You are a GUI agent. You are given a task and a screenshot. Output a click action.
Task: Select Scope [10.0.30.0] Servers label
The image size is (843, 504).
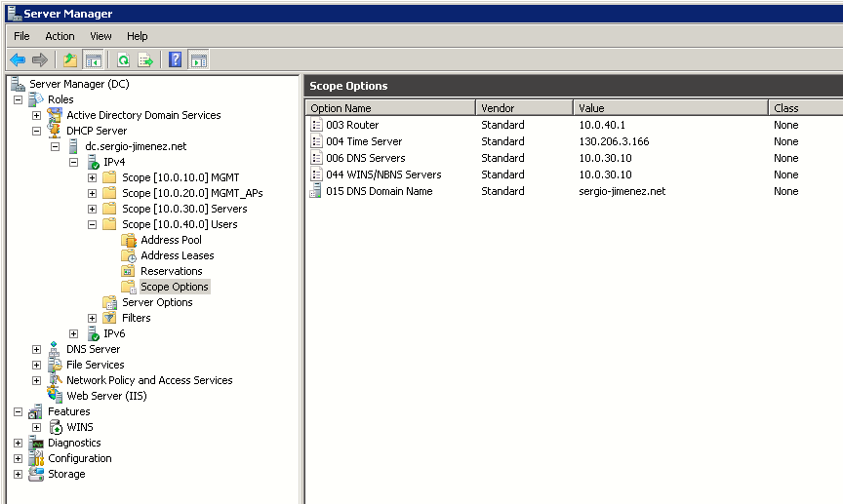[x=184, y=209]
